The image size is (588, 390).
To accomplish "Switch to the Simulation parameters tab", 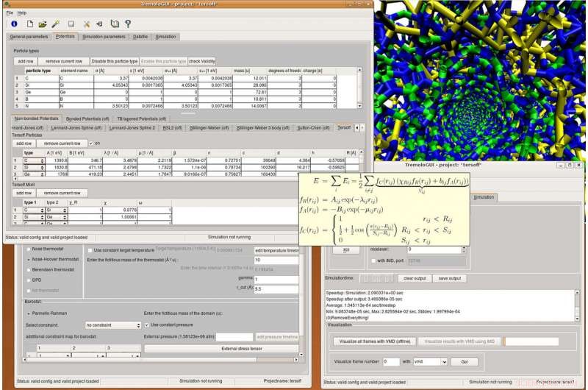I will (x=103, y=36).
